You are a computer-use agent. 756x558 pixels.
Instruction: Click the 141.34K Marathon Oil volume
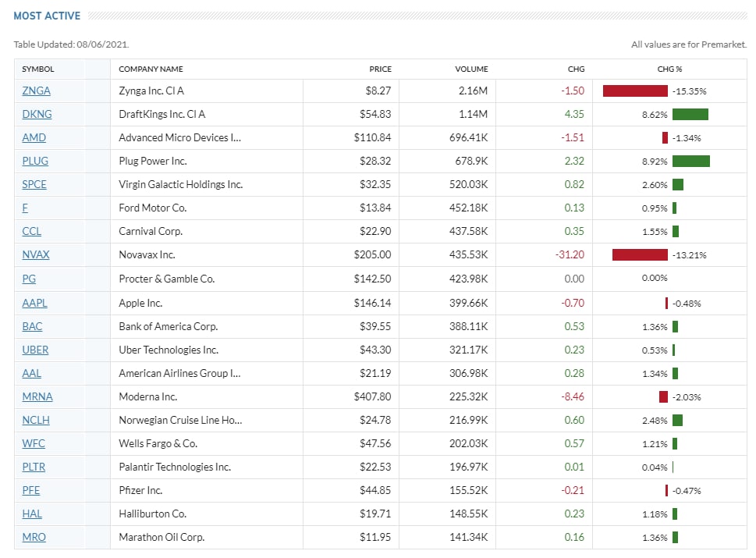[x=469, y=537]
